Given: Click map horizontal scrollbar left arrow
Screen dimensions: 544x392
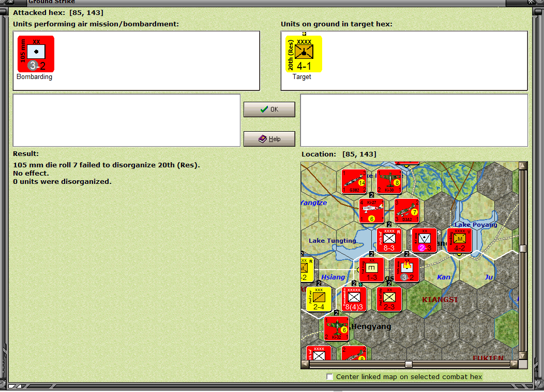Looking at the screenshot, I should [x=305, y=364].
